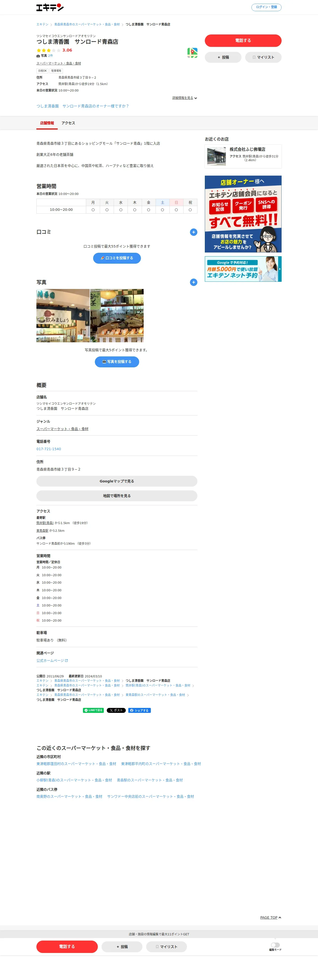Image resolution: width=318 pixels, height=980 pixels.
Task: Click the PAGE TOP arrow link
Action: point(270,917)
